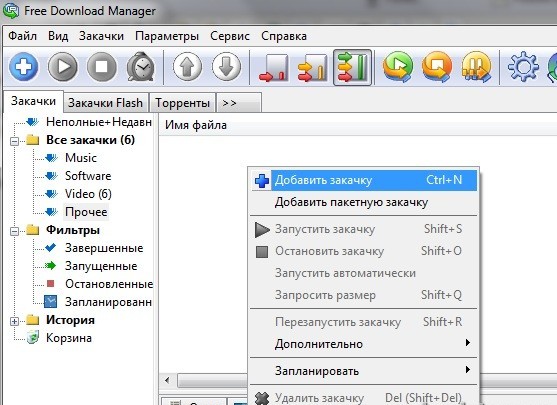
Task: Click the orange stop all downloads icon
Action: 437,67
